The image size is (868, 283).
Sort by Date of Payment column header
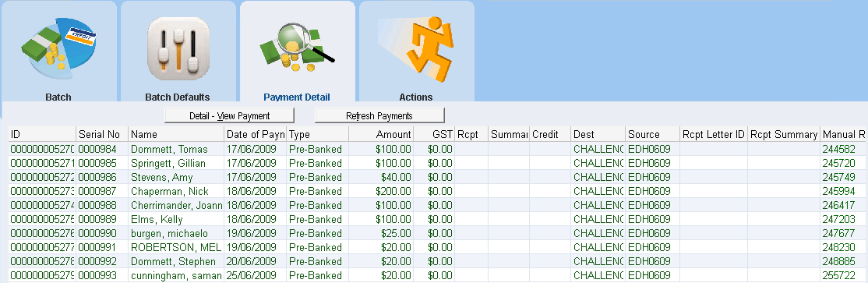point(256,134)
